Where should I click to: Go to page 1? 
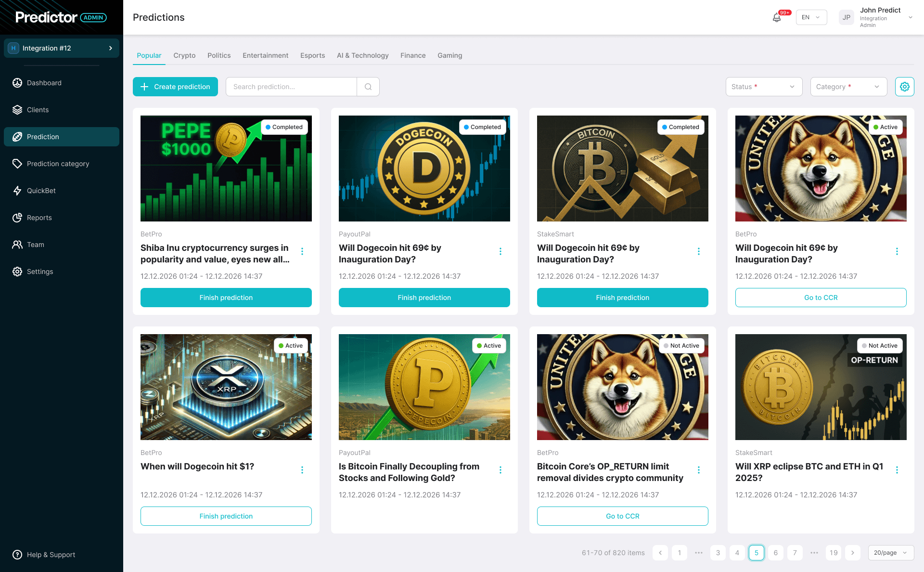click(x=680, y=553)
